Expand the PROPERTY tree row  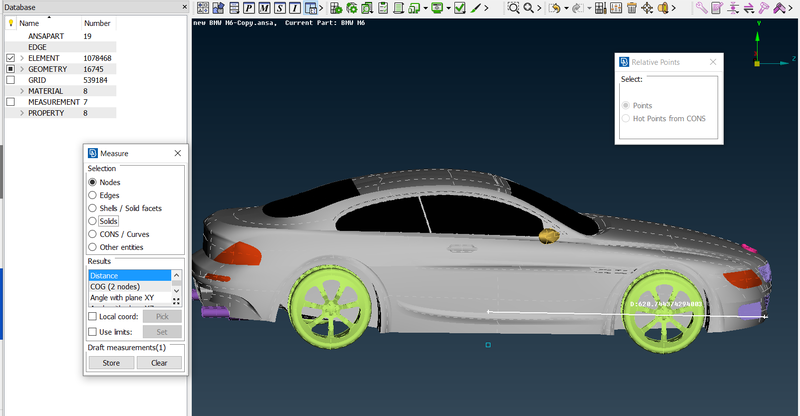pos(22,113)
